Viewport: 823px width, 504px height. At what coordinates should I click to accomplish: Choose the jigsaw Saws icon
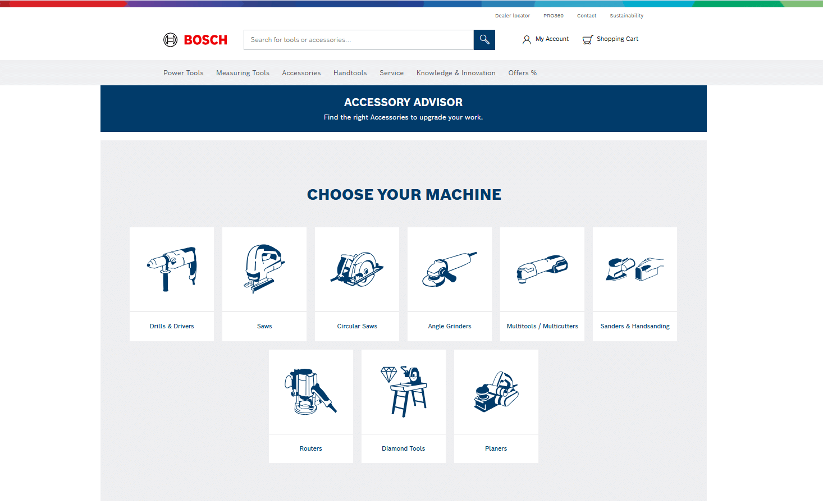pyautogui.click(x=264, y=270)
